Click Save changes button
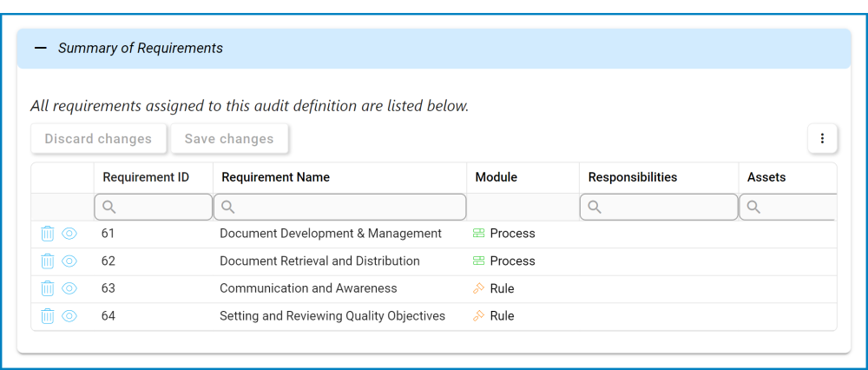Image resolution: width=868 pixels, height=370 pixels. click(229, 139)
